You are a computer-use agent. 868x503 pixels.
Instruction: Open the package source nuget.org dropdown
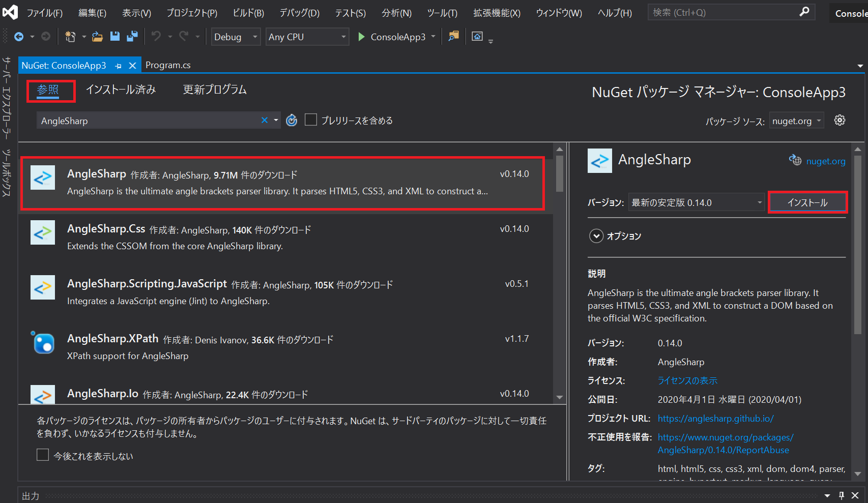click(x=797, y=121)
